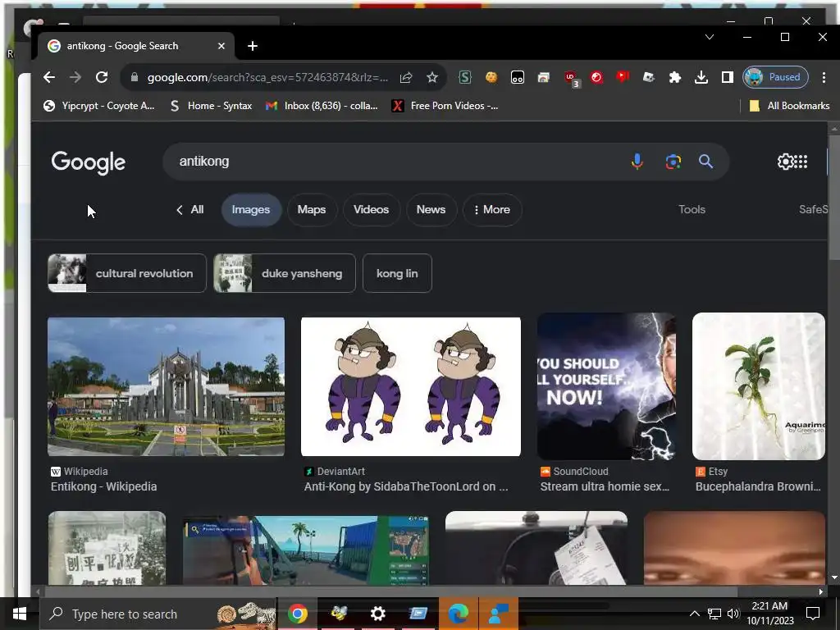840x630 pixels.
Task: Open Settings gear in taskbar
Action: pyautogui.click(x=377, y=614)
